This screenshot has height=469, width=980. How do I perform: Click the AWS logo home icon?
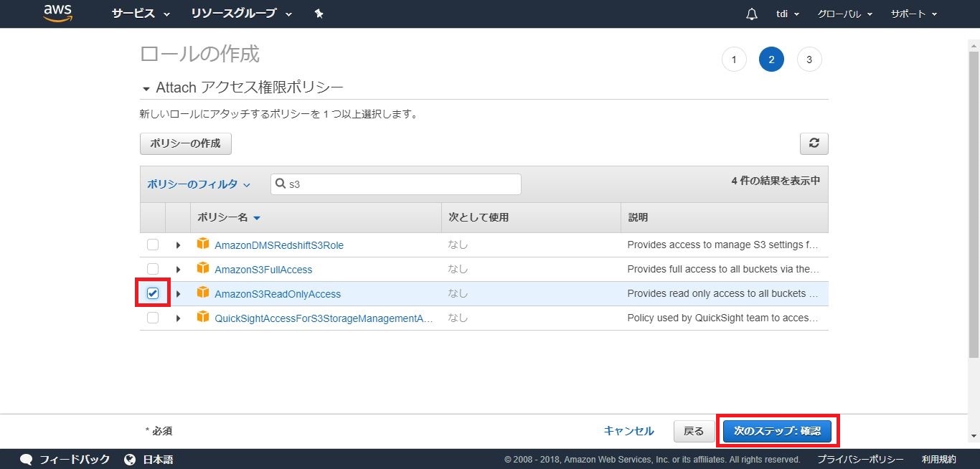pyautogui.click(x=58, y=14)
